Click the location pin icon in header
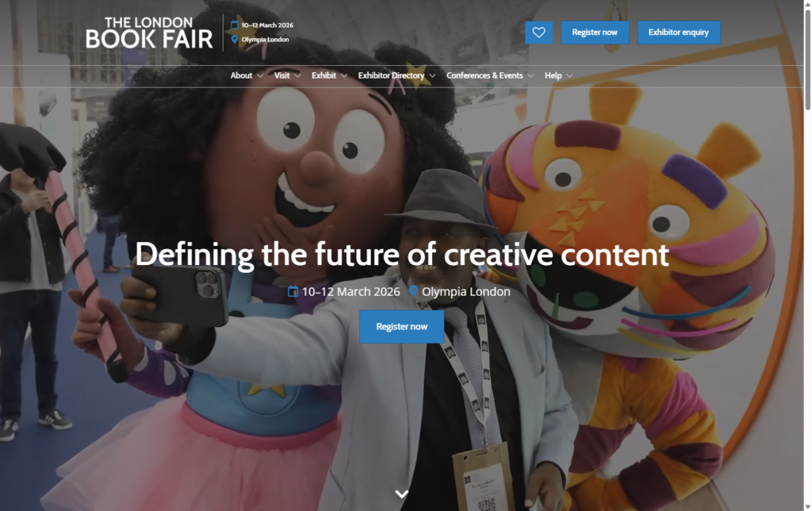The width and height of the screenshot is (812, 511). coord(234,40)
